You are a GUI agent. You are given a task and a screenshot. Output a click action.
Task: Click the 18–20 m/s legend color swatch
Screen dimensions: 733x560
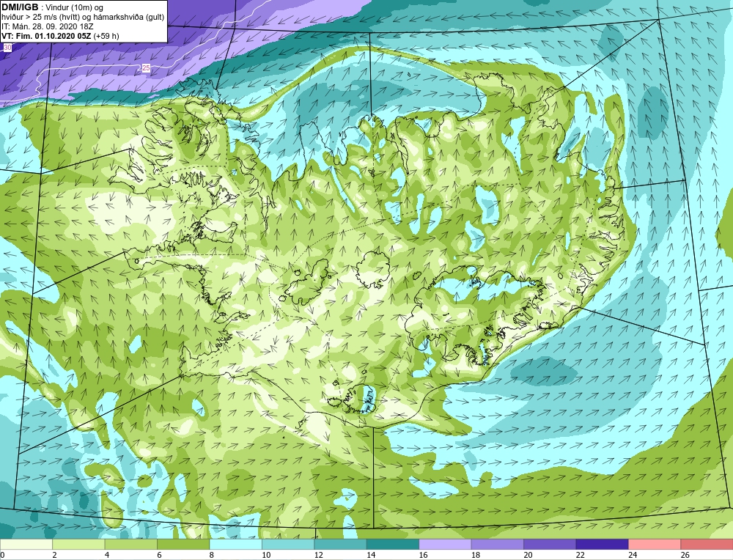tap(498, 544)
